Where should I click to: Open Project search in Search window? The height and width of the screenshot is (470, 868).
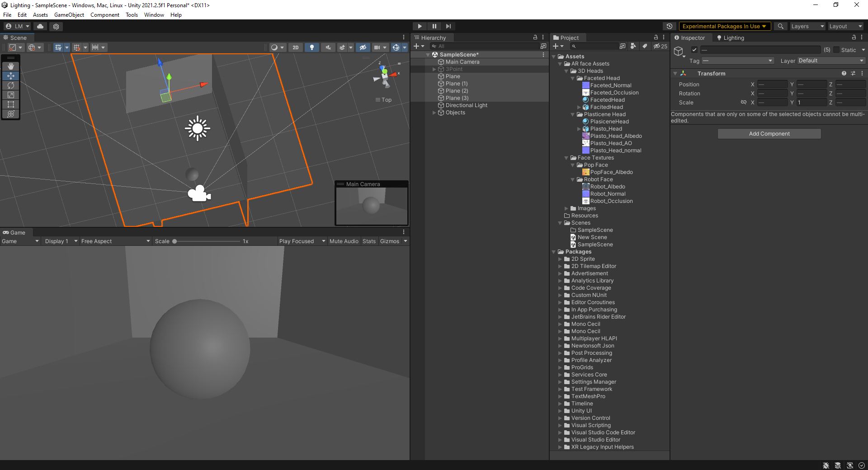623,46
